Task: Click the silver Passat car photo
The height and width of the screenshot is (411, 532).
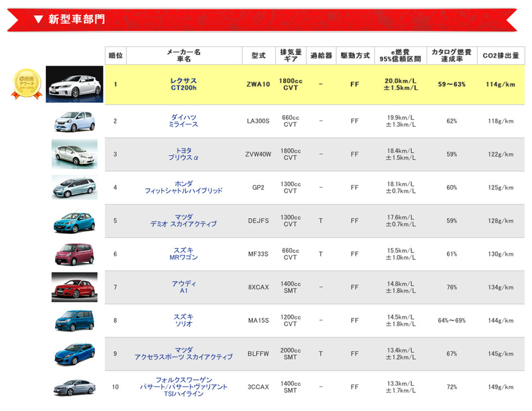Action: click(74, 386)
